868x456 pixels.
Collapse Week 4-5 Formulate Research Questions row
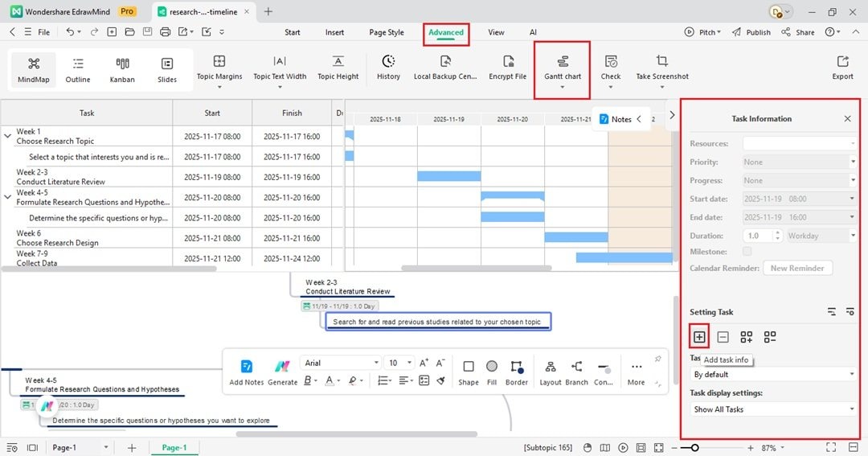(8, 197)
